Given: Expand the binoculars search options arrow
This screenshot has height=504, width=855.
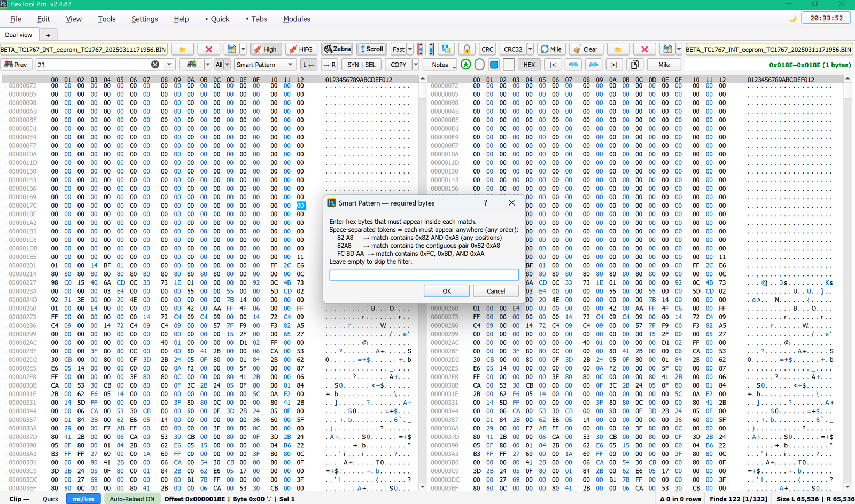Looking at the screenshot, I should 208,65.
